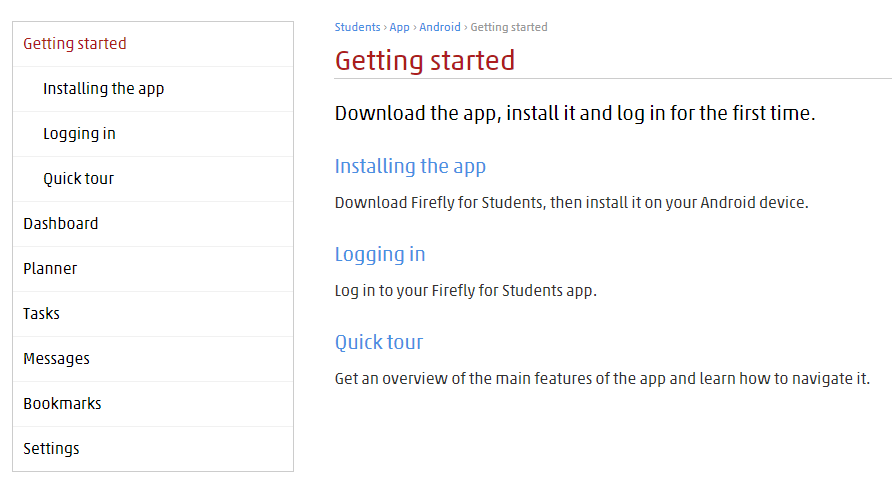This screenshot has height=482, width=892.
Task: Open Getting started in sidebar menu
Action: [153, 44]
